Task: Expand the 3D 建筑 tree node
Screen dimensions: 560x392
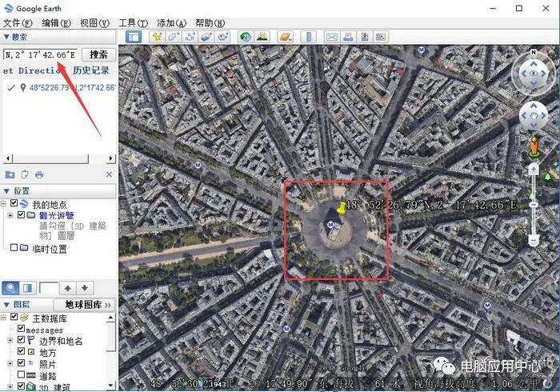Action: tap(10, 386)
